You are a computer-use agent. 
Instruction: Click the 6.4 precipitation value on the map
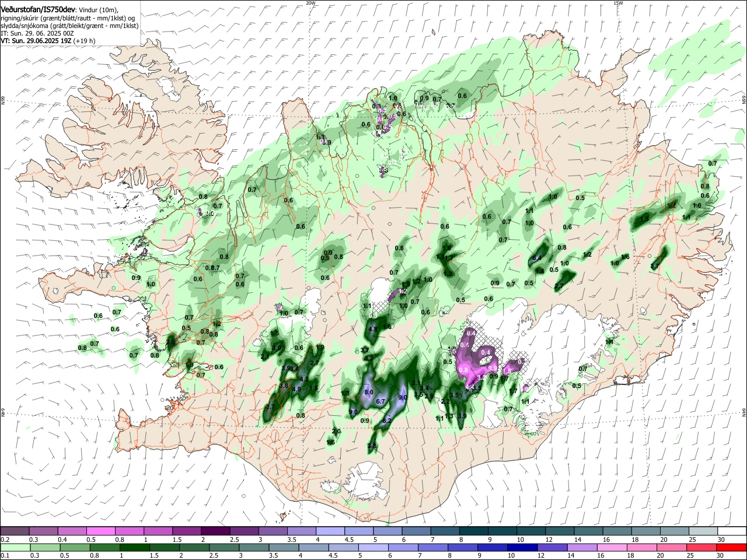537,258
